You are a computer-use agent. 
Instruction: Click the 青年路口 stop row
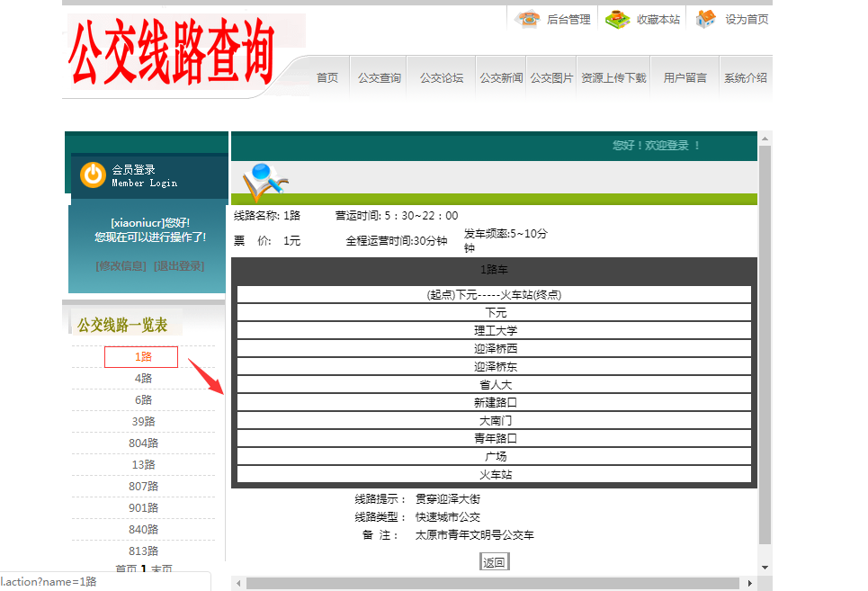495,438
